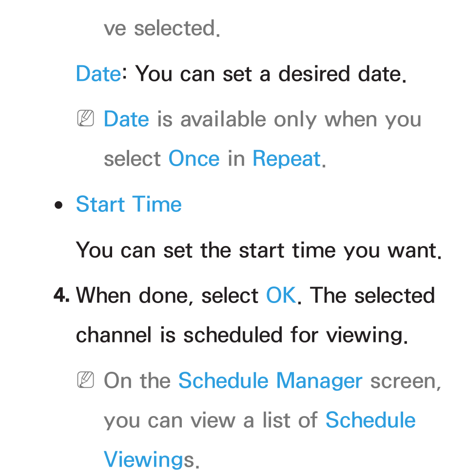Click the "ve selected." text fragment
Viewport: 465px width, 476px height.
162,28
